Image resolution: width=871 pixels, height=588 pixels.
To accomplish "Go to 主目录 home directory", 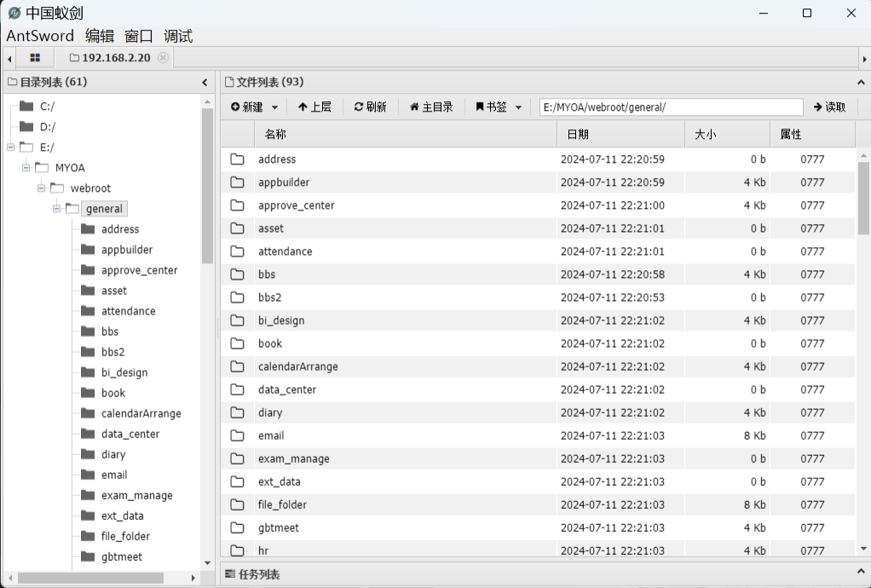I will [x=431, y=107].
